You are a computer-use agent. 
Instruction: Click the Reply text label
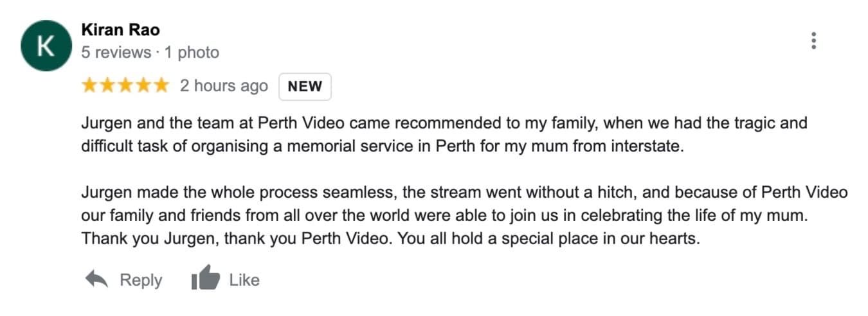[x=141, y=280]
